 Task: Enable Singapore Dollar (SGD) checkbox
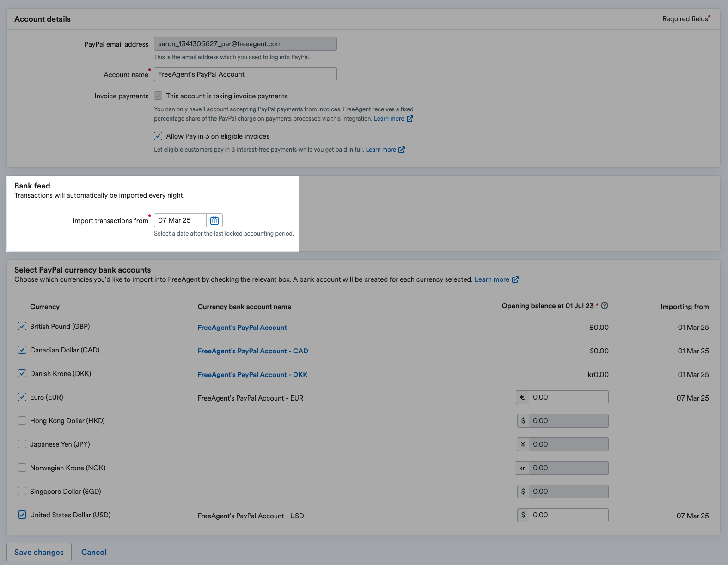(22, 491)
